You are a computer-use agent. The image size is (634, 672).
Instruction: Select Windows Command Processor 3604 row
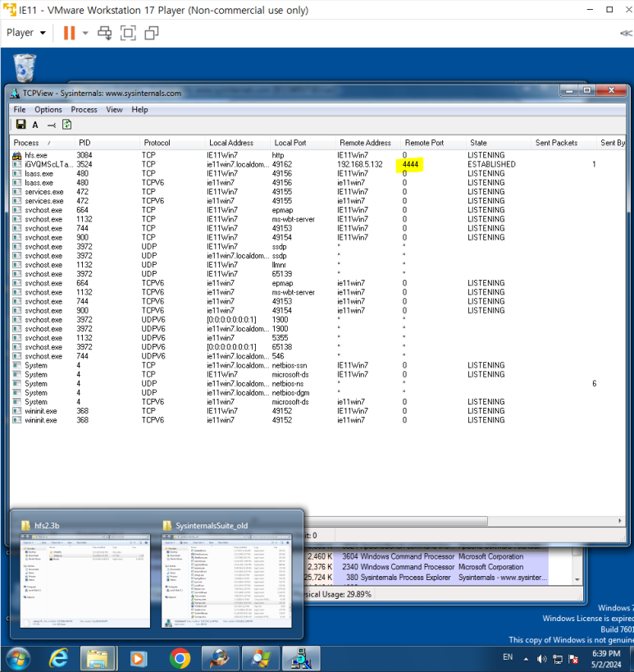point(428,556)
